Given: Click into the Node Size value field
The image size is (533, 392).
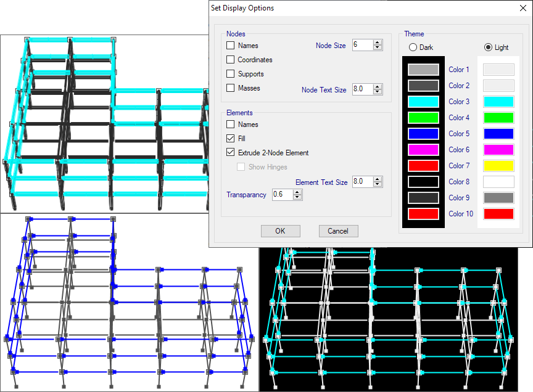Looking at the screenshot, I should point(362,44).
